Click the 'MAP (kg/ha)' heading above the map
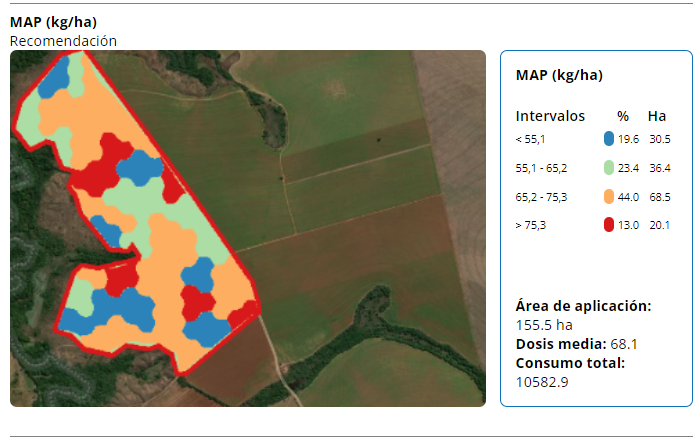The image size is (700, 441). coord(53,22)
